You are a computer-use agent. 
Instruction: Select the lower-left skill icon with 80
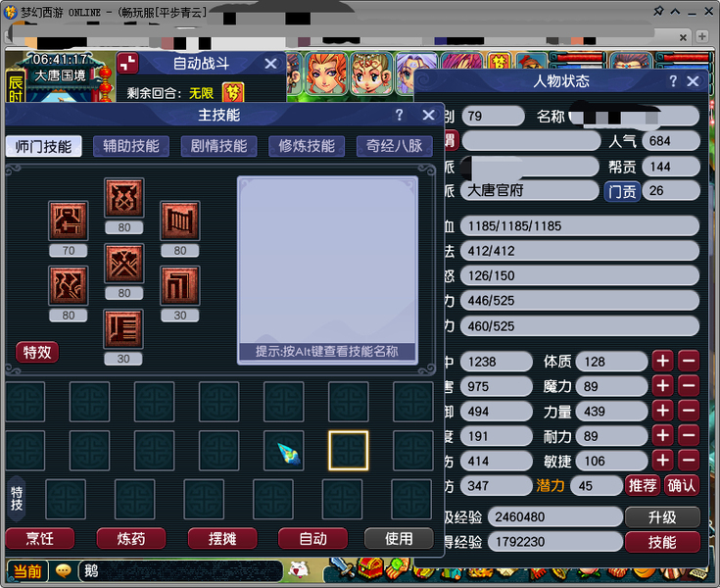click(x=69, y=286)
